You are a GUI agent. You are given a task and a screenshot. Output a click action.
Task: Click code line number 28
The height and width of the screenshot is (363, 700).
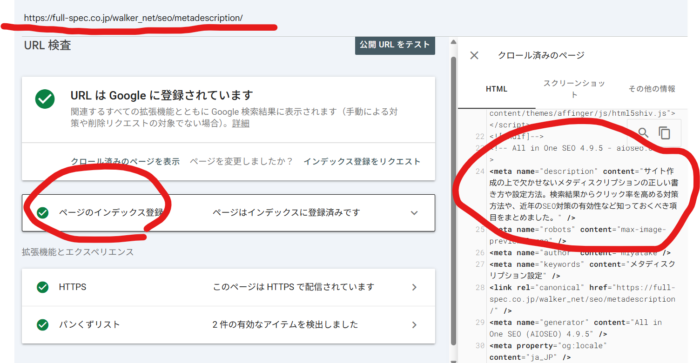pyautogui.click(x=480, y=288)
